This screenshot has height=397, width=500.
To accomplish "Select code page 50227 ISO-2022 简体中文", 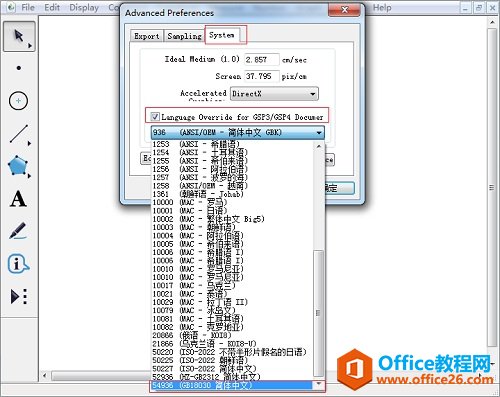I will click(x=232, y=369).
